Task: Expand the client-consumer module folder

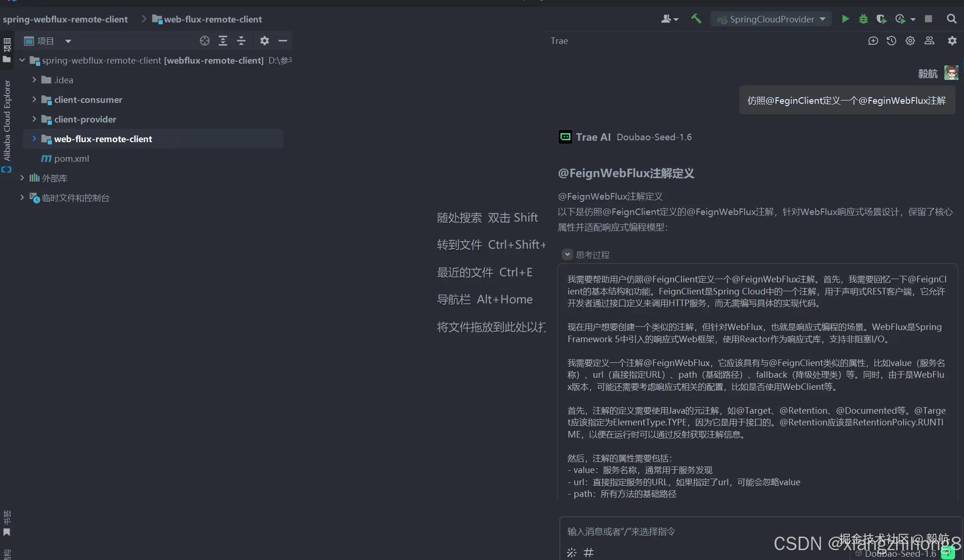Action: click(34, 100)
